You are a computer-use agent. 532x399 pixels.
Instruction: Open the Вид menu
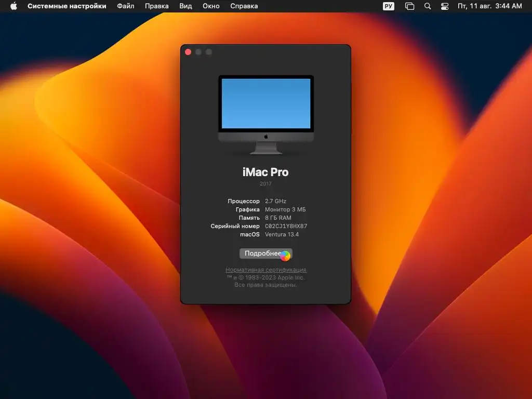click(x=185, y=6)
